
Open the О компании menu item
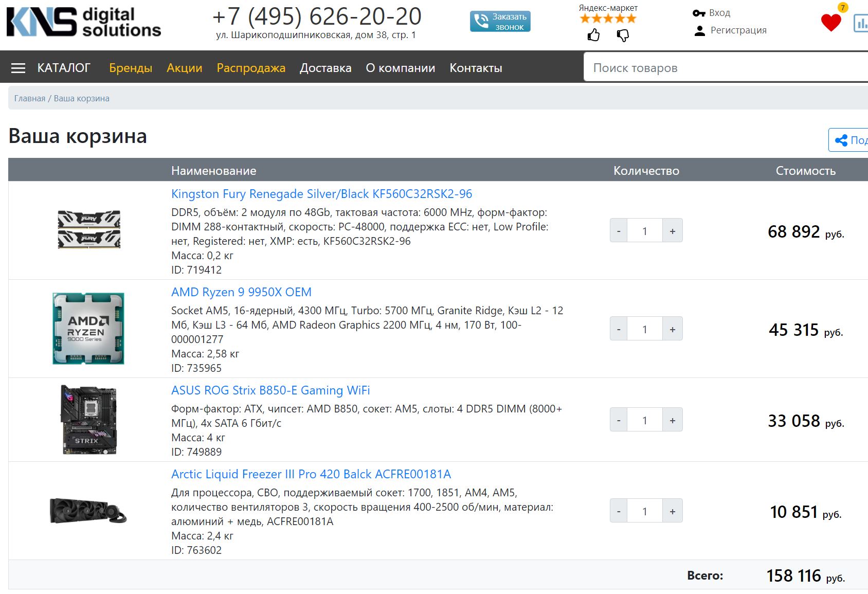[x=401, y=68]
